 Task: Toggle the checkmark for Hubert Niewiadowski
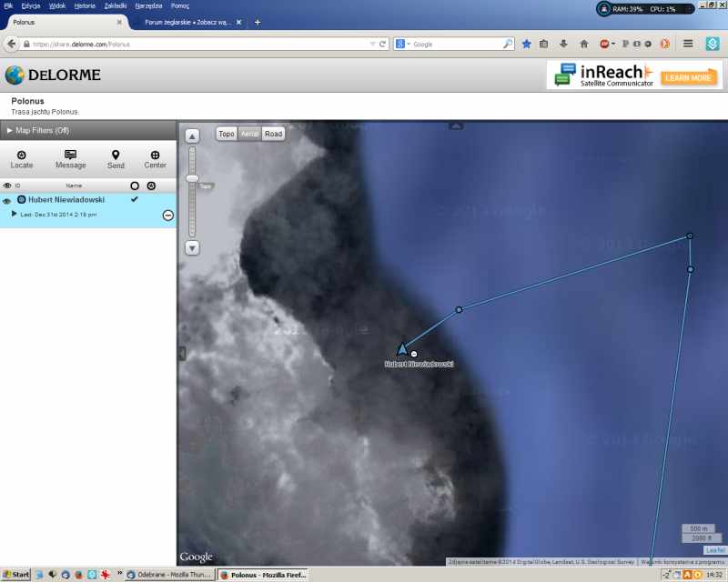pos(135,198)
